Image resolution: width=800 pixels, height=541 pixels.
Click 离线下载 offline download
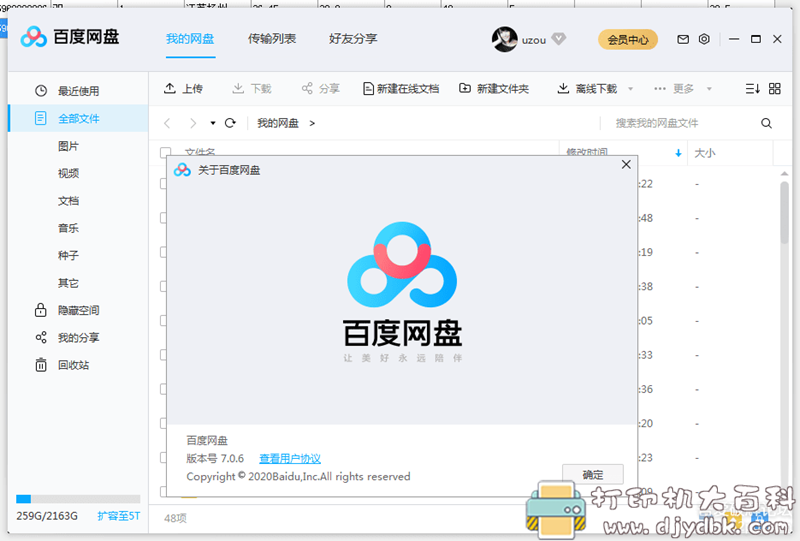pyautogui.click(x=587, y=89)
